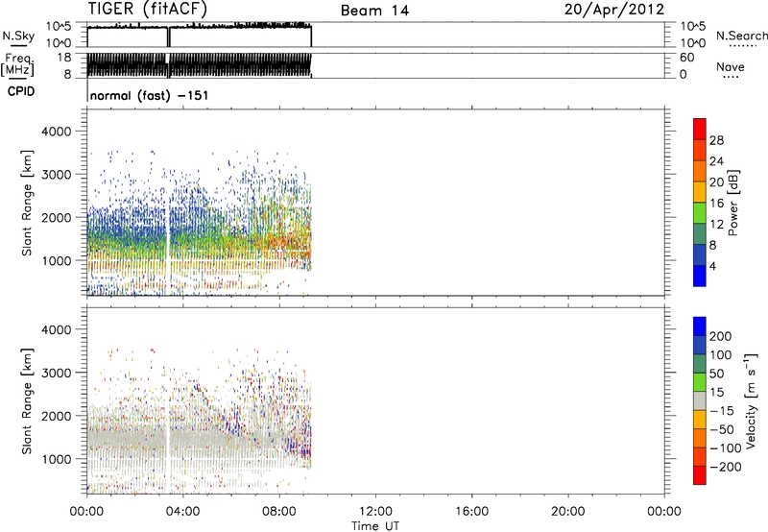
Task: Click the red top of Power colorbar
Action: (700, 129)
